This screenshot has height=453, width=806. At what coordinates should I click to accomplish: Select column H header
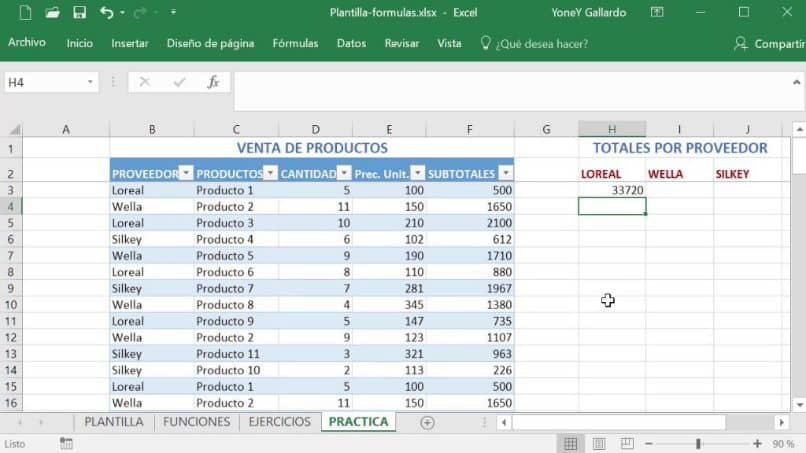(x=612, y=130)
